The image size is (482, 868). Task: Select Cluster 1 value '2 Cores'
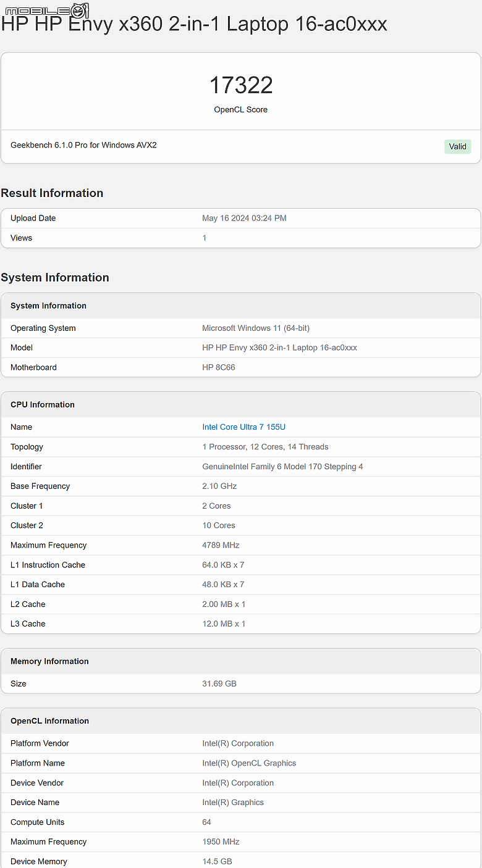click(216, 506)
